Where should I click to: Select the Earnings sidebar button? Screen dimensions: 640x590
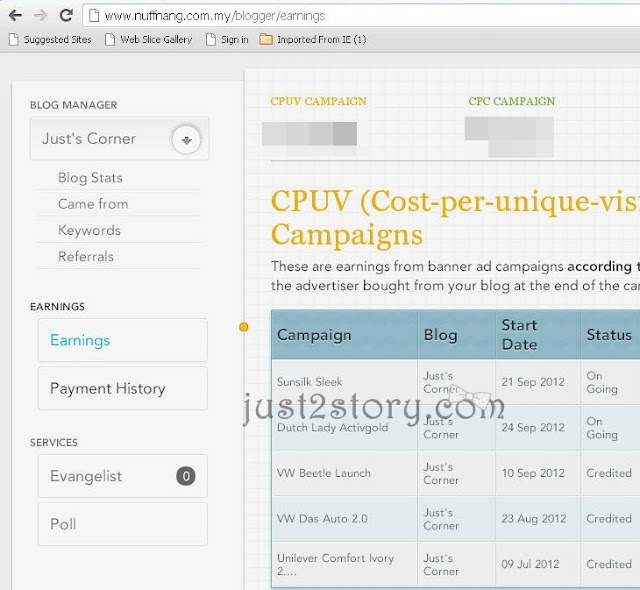123,340
